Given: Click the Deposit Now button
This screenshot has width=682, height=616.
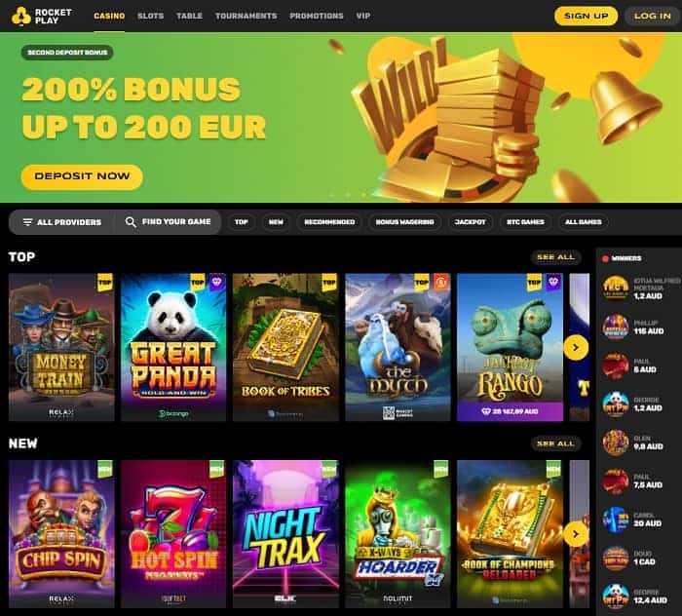Looking at the screenshot, I should pos(82,176).
